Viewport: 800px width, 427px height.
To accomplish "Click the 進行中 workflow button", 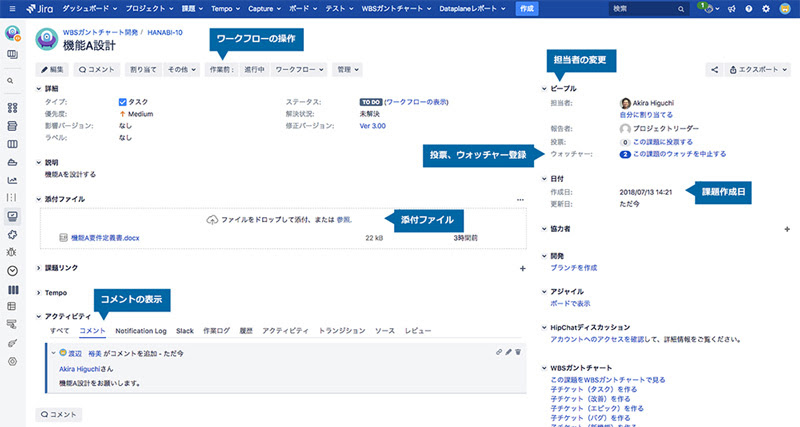I will pos(254,70).
